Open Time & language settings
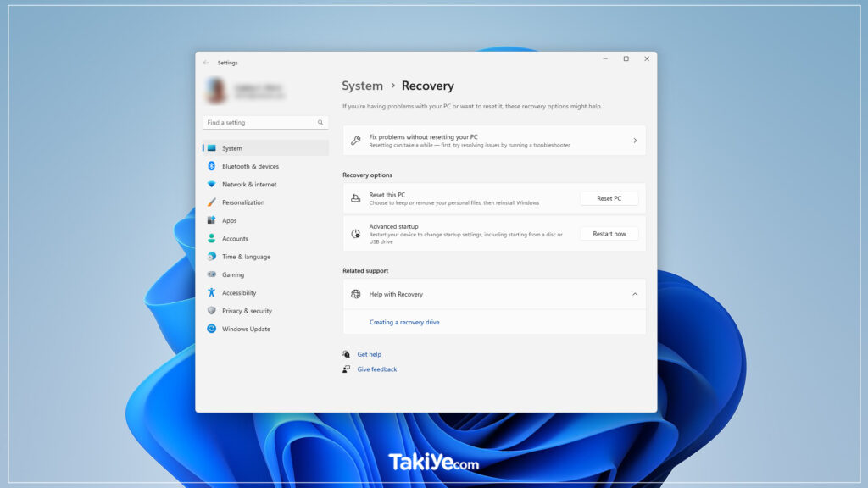This screenshot has width=868, height=488. (265, 257)
